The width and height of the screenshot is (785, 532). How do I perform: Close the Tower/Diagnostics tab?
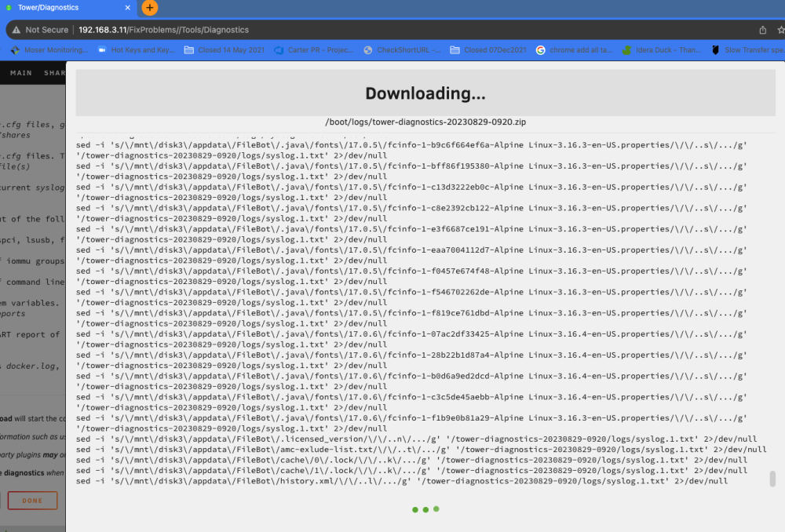[x=128, y=8]
